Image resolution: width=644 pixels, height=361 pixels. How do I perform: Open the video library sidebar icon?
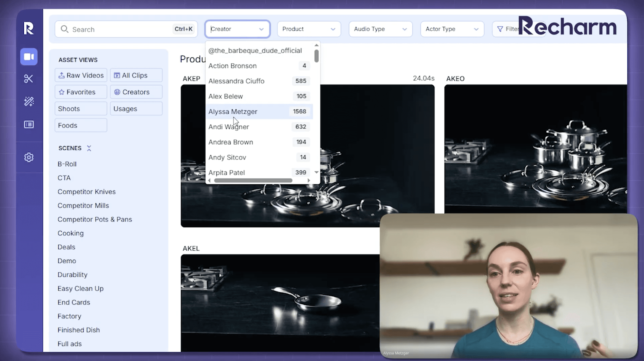coord(29,57)
